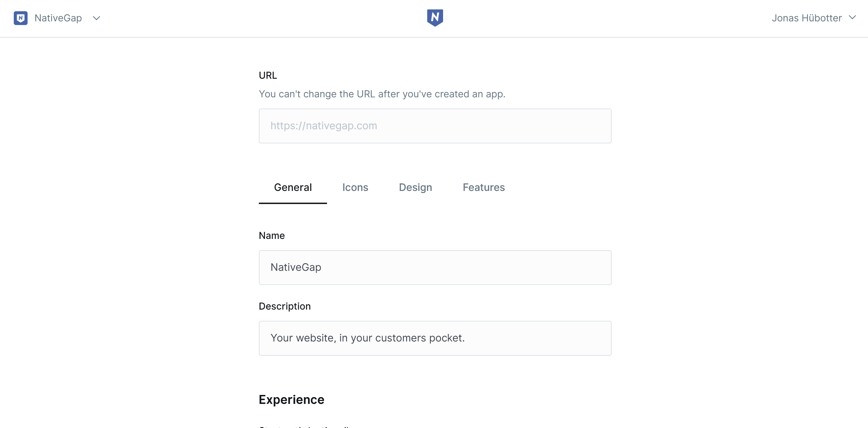Select the Features tab
868x428 pixels.
(x=483, y=187)
